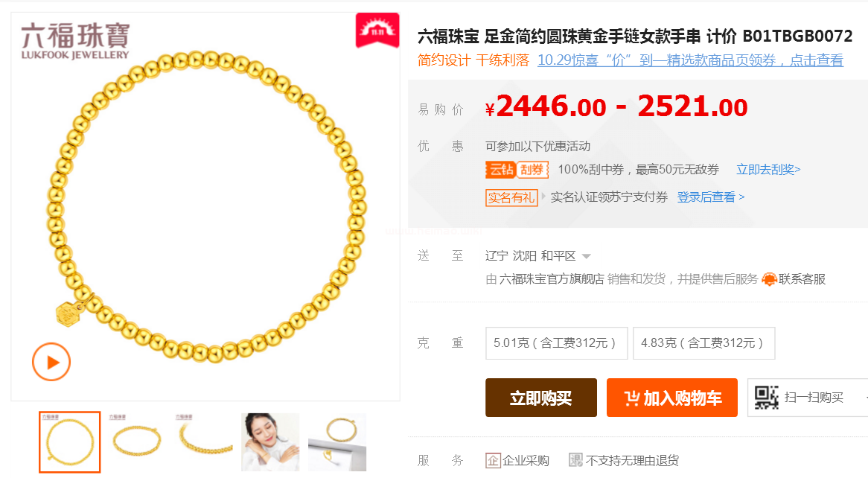Select the 5.01克 weight option
This screenshot has width=868, height=478.
coord(556,342)
